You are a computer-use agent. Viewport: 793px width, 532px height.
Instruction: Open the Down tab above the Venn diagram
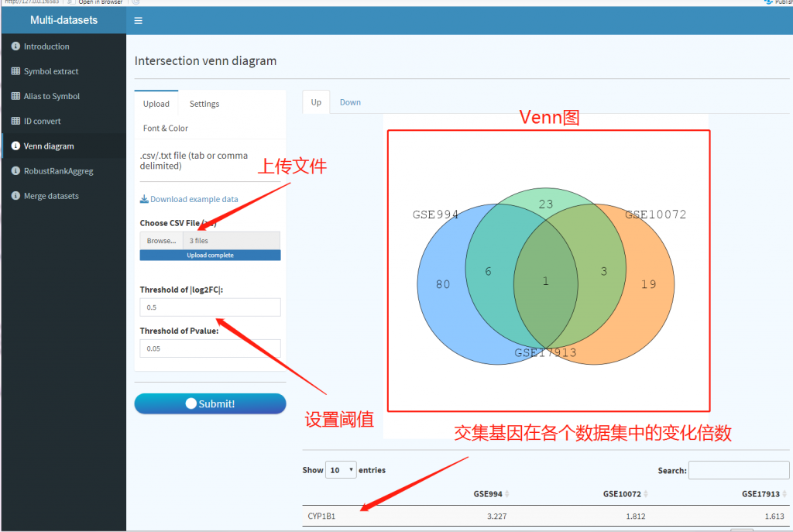(x=350, y=101)
